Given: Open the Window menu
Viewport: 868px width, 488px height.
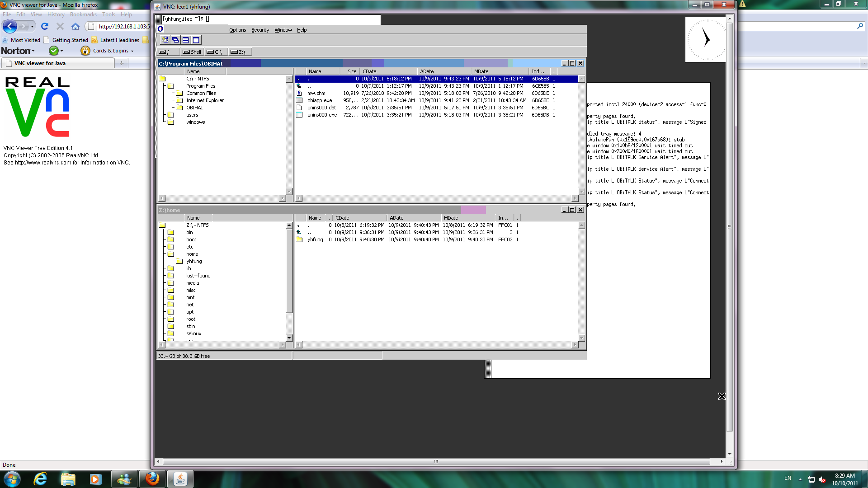Looking at the screenshot, I should coord(283,30).
